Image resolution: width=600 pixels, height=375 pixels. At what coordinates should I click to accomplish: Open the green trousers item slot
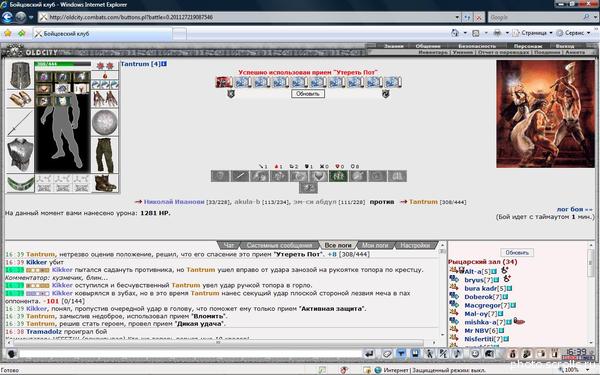point(104,155)
